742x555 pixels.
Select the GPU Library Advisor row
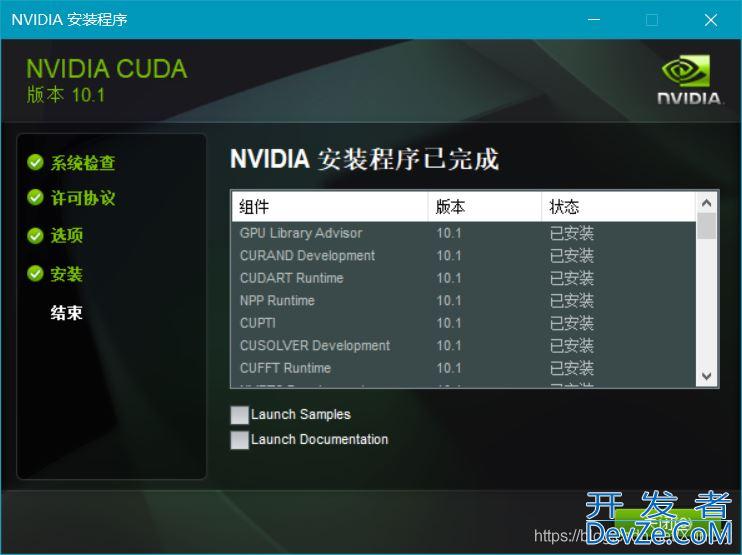(464, 233)
